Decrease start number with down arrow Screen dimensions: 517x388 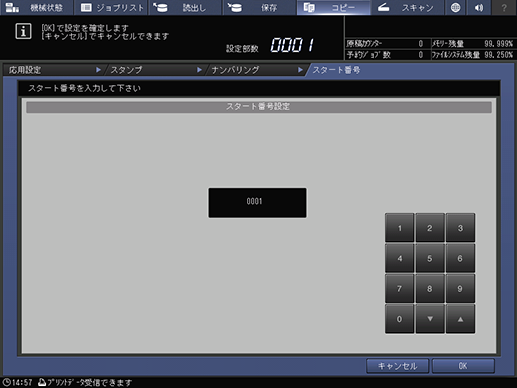[430, 319]
